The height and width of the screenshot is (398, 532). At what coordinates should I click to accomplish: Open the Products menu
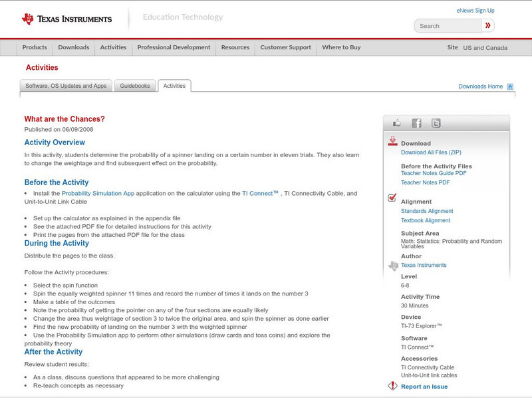pyautogui.click(x=35, y=47)
